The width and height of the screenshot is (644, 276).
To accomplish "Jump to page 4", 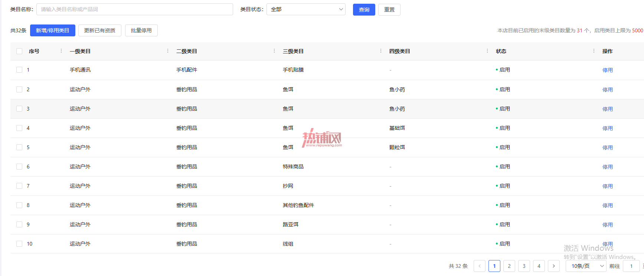I will [x=539, y=266].
